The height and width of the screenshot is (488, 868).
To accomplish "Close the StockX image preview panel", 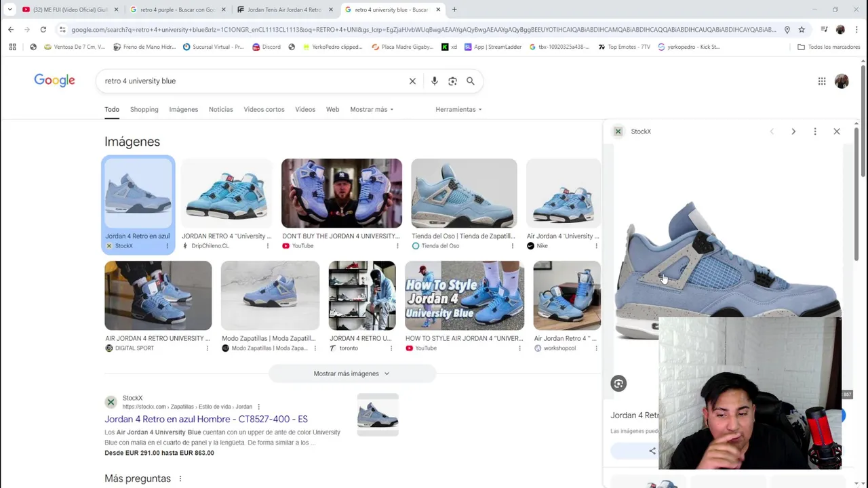I will coord(837,131).
